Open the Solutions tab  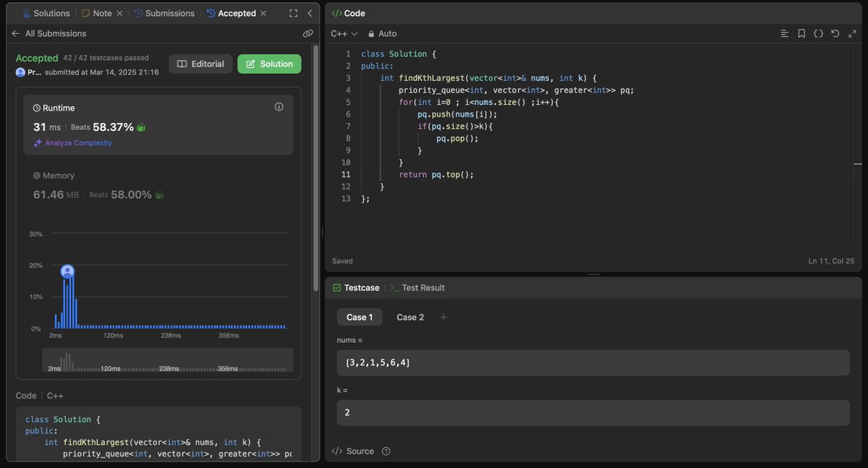pos(46,13)
